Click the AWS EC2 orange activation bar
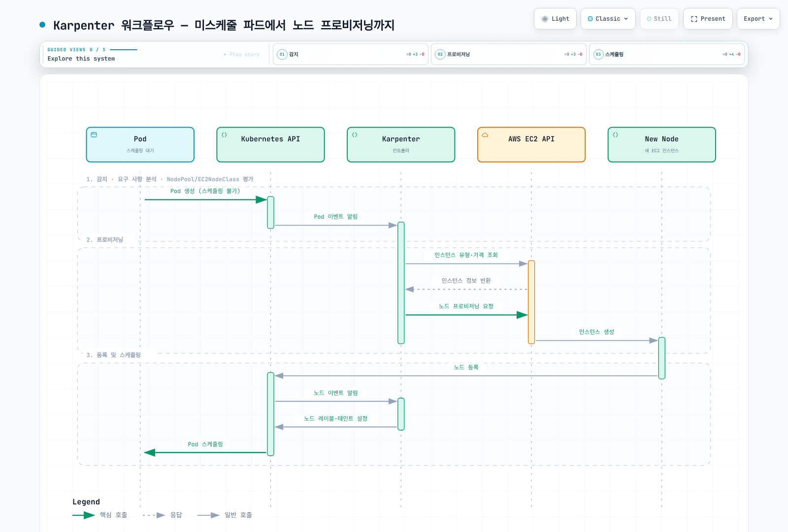The width and height of the screenshot is (788, 532). 531,302
